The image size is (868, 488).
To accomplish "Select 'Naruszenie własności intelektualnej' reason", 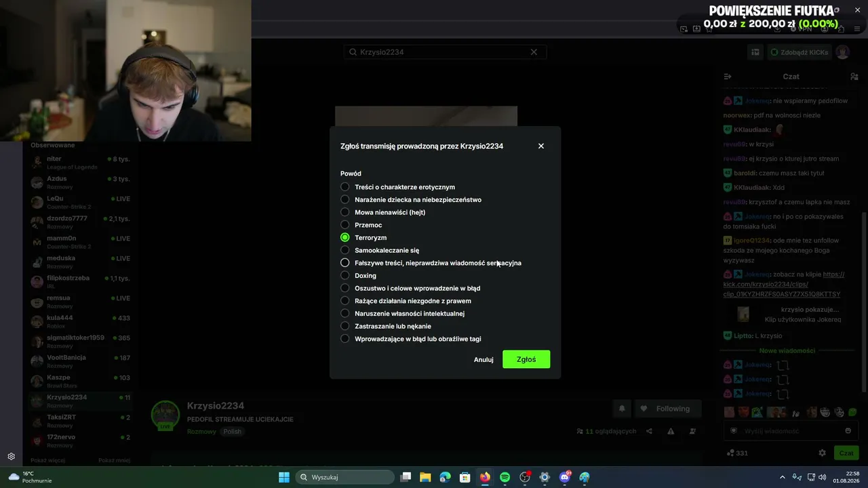I will (x=345, y=314).
